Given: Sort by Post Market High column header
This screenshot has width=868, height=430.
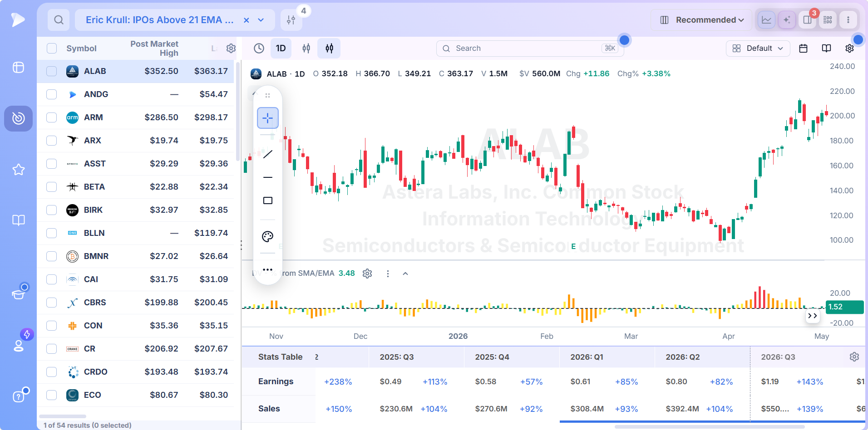Looking at the screenshot, I should tap(154, 49).
